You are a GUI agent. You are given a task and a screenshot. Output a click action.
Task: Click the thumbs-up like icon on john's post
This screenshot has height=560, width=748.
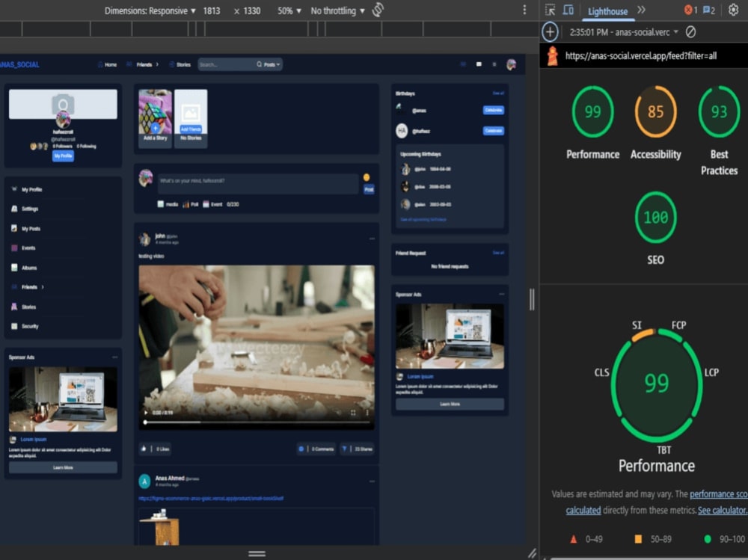tap(144, 449)
